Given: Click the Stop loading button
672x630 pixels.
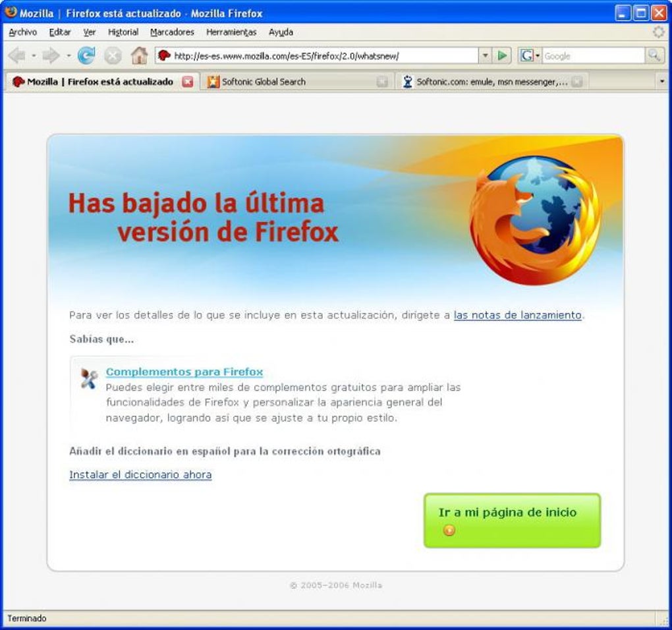Looking at the screenshot, I should click(113, 56).
